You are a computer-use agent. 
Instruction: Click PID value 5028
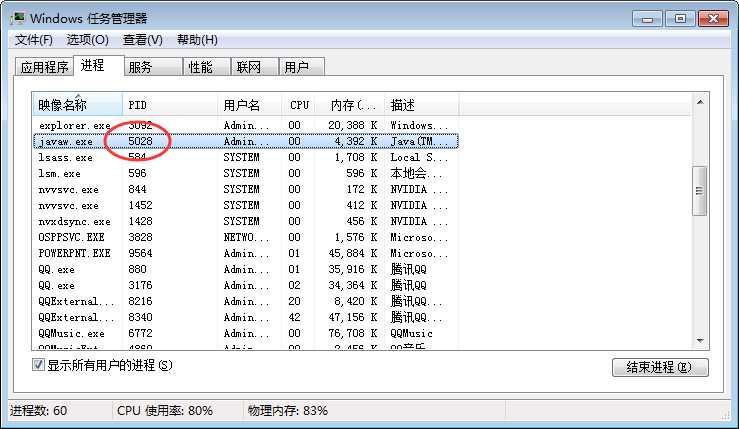click(140, 141)
